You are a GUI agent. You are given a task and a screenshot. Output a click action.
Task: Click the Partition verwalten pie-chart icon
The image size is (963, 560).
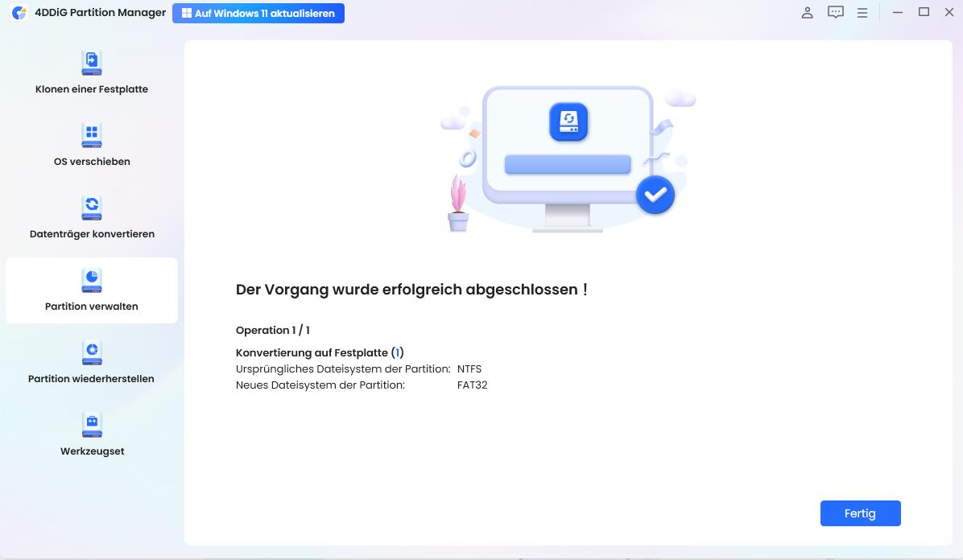(92, 280)
